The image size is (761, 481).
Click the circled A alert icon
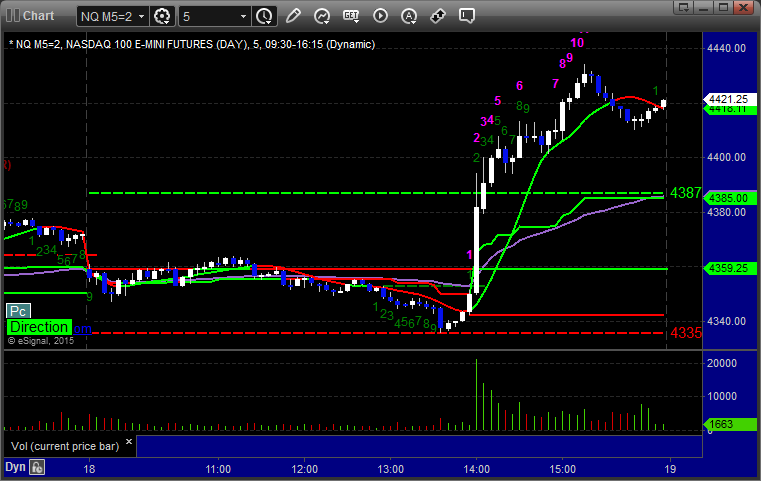[x=409, y=16]
